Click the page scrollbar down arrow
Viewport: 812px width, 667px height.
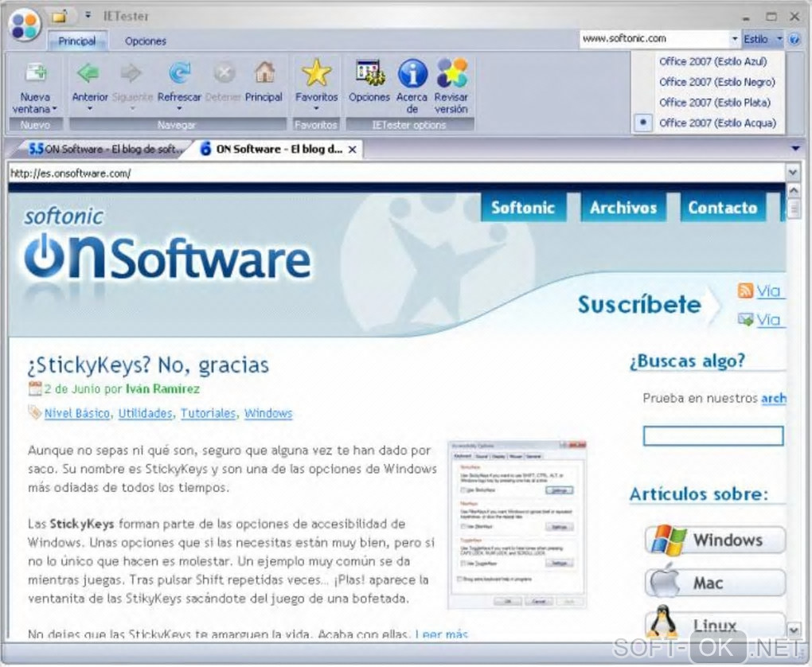click(x=794, y=630)
